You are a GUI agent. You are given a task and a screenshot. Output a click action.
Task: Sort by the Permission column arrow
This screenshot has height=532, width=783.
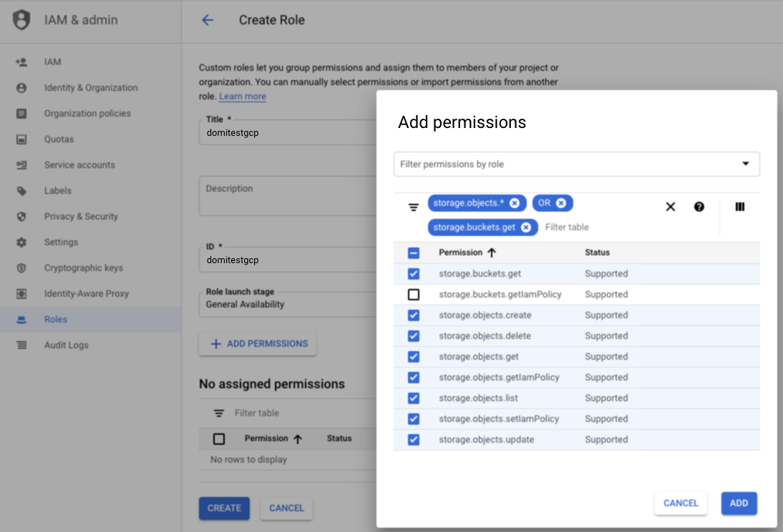492,252
